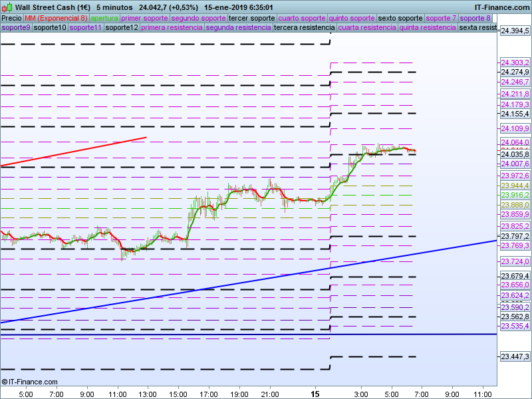Click the candlestick chart icon beside the title
Image resolution: width=532 pixels, height=399 pixels.
point(7,7)
